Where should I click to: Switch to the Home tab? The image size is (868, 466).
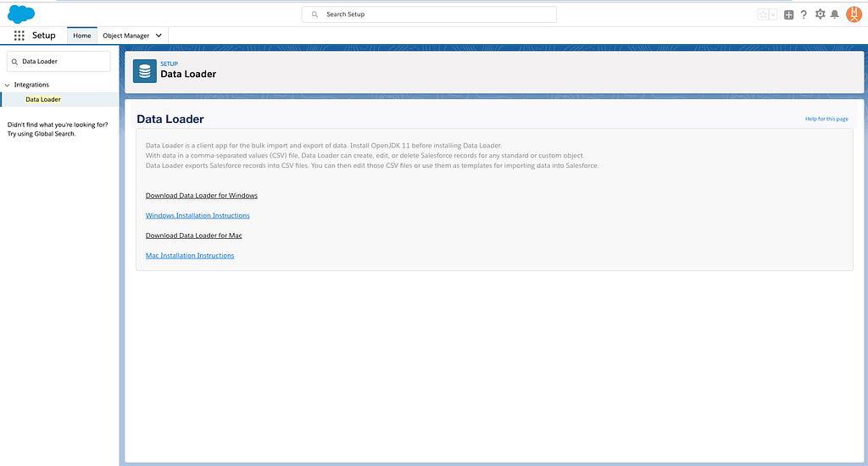coord(81,36)
